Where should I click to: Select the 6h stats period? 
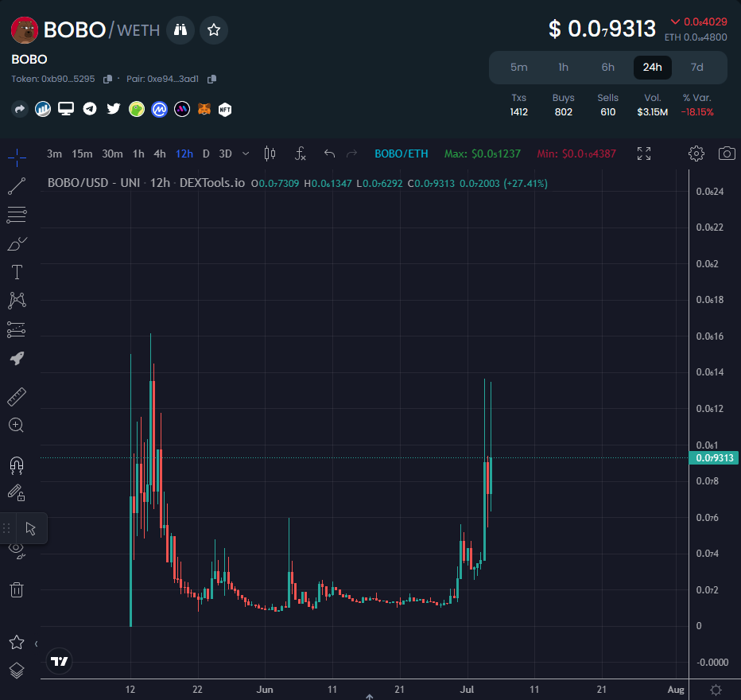[607, 67]
